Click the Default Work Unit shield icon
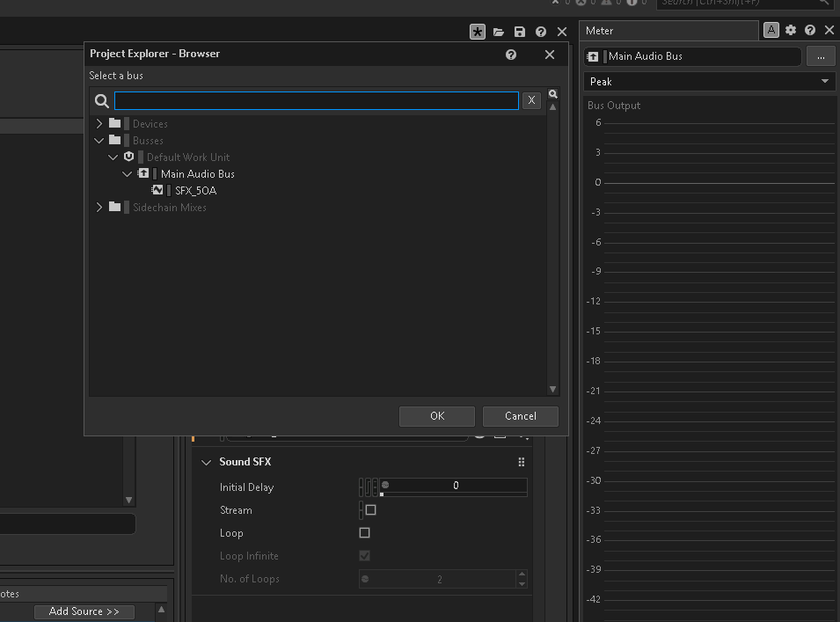840x622 pixels. tap(128, 157)
